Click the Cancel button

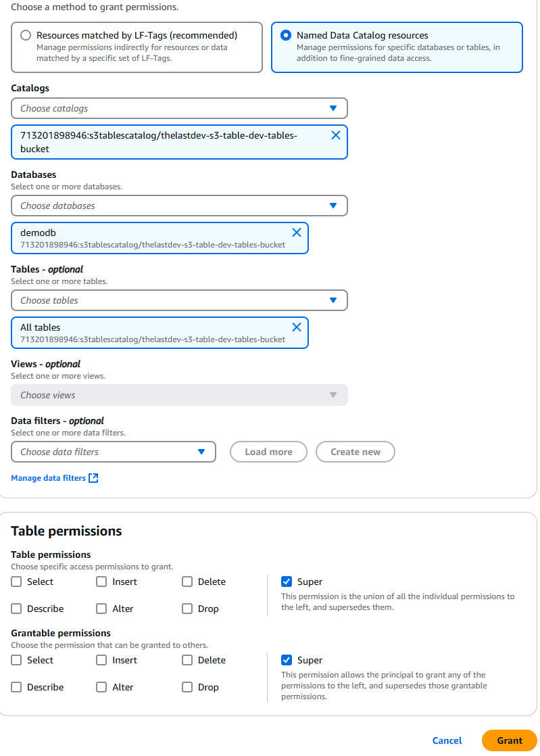(447, 740)
